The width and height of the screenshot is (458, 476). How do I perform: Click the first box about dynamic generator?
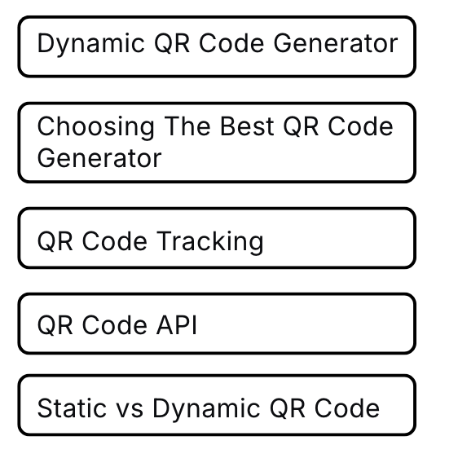[x=217, y=46]
